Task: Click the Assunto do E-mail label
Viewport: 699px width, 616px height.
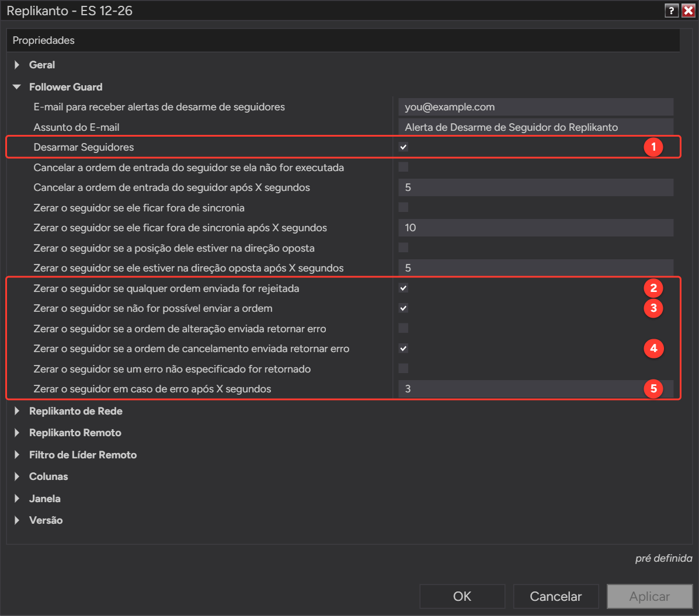Action: click(x=76, y=127)
